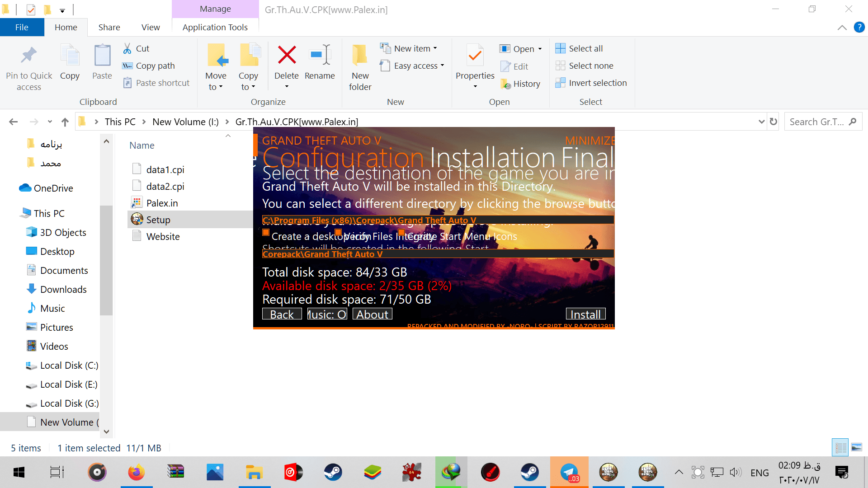Image resolution: width=868 pixels, height=488 pixels.
Task: Click the Paste clipboard icon
Action: pyautogui.click(x=102, y=56)
